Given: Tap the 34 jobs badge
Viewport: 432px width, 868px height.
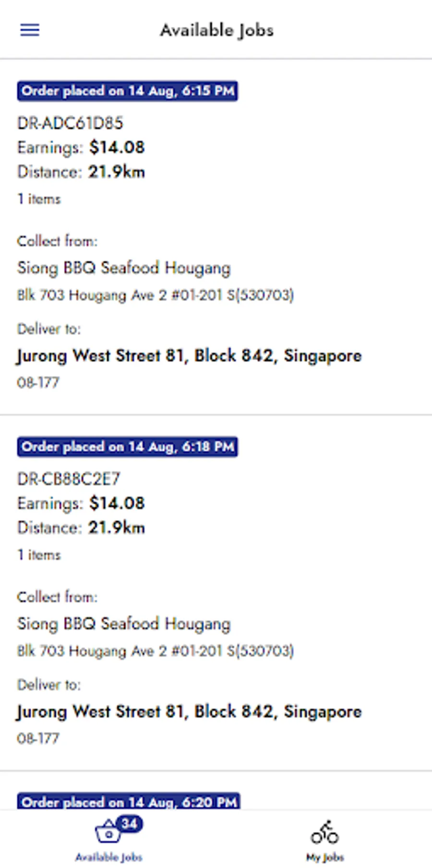Looking at the screenshot, I should pos(130,824).
